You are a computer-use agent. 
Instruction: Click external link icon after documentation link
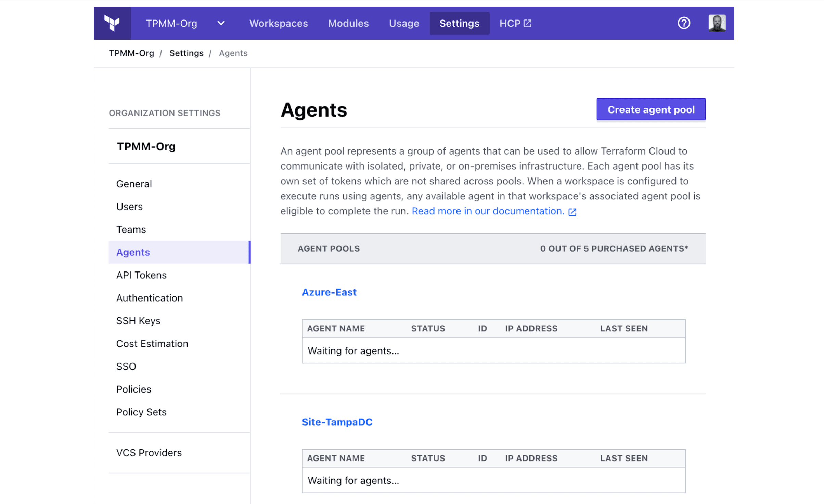[572, 212]
